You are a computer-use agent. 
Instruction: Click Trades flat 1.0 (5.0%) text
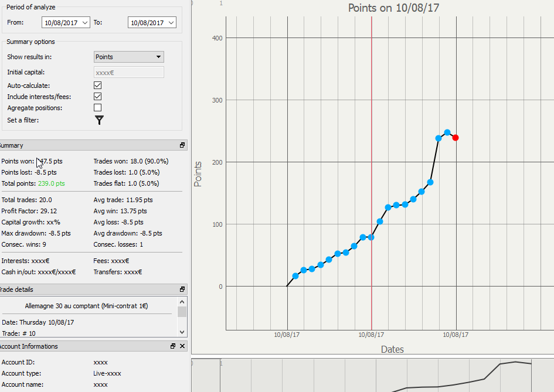[126, 183]
